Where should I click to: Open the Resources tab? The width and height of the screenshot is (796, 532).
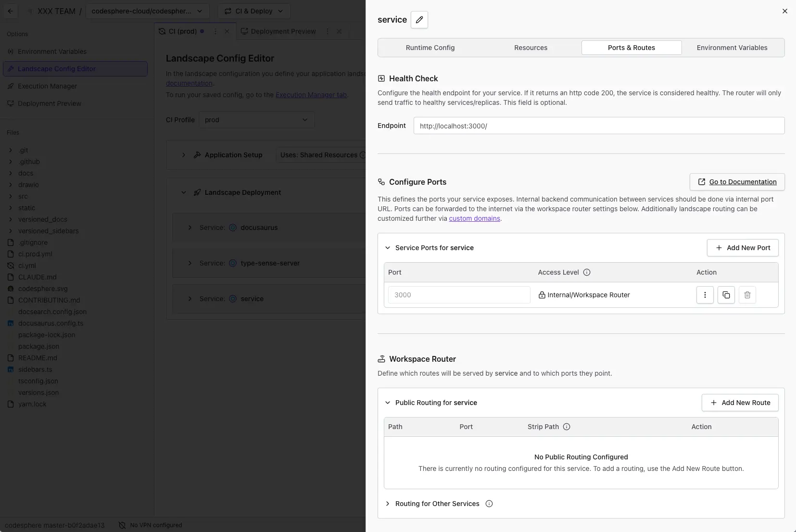pyautogui.click(x=531, y=48)
